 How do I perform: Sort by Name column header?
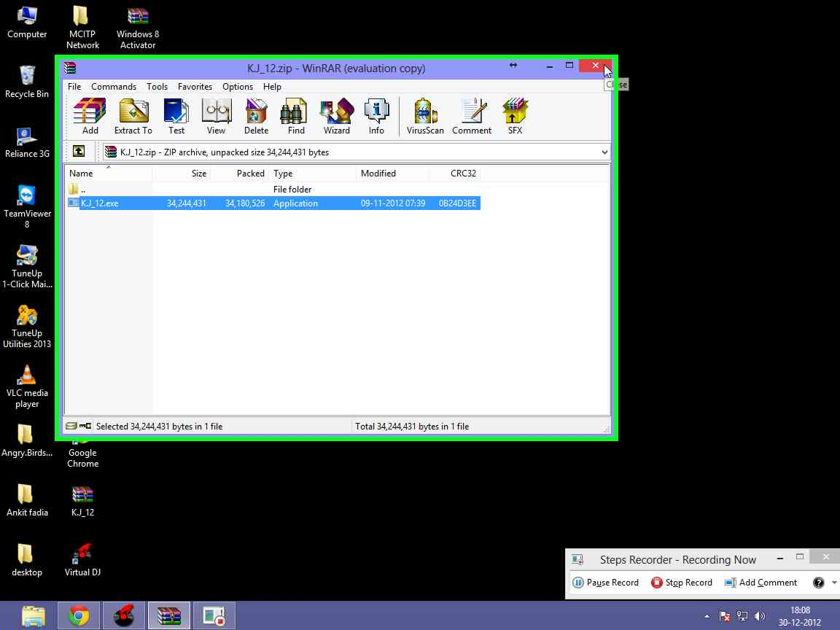pos(109,173)
